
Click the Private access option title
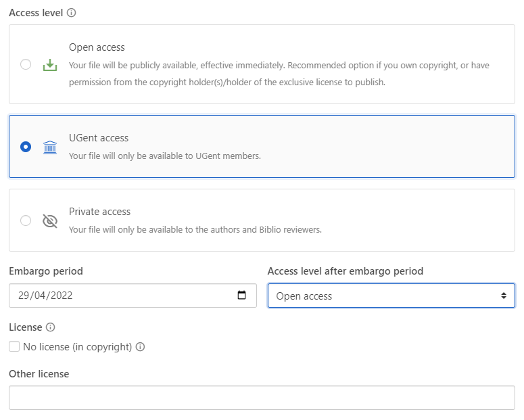[x=99, y=212]
